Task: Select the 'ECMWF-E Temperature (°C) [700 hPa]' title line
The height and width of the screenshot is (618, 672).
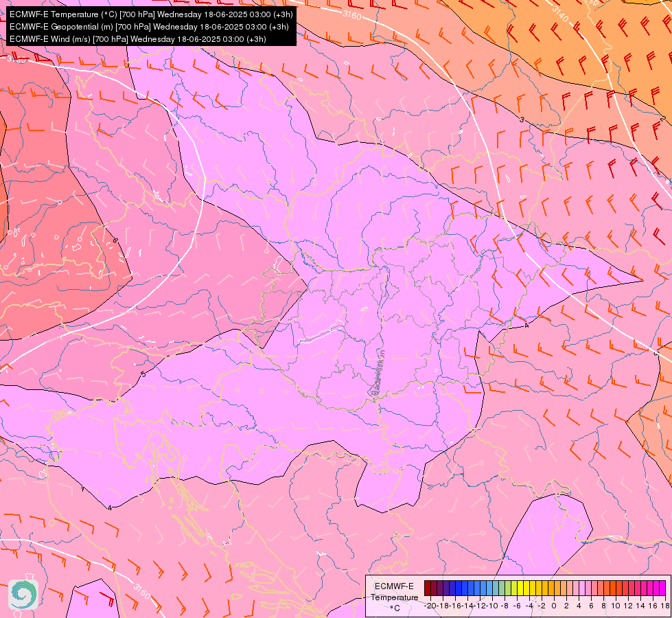Action: click(151, 14)
